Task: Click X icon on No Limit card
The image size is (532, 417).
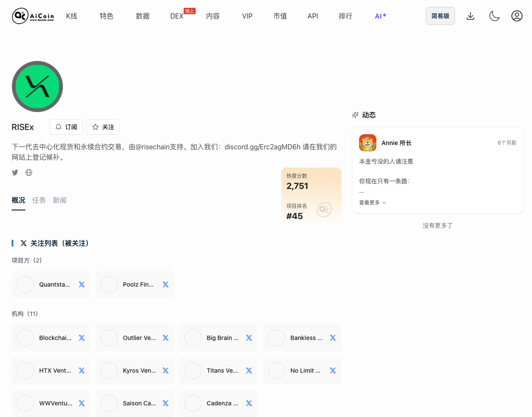Action: [x=333, y=371]
